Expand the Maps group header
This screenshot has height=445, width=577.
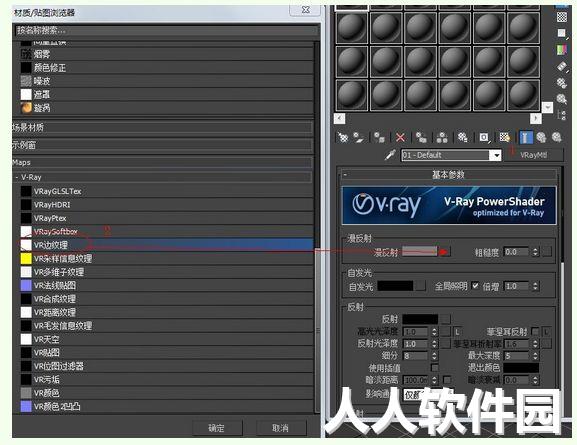point(162,162)
